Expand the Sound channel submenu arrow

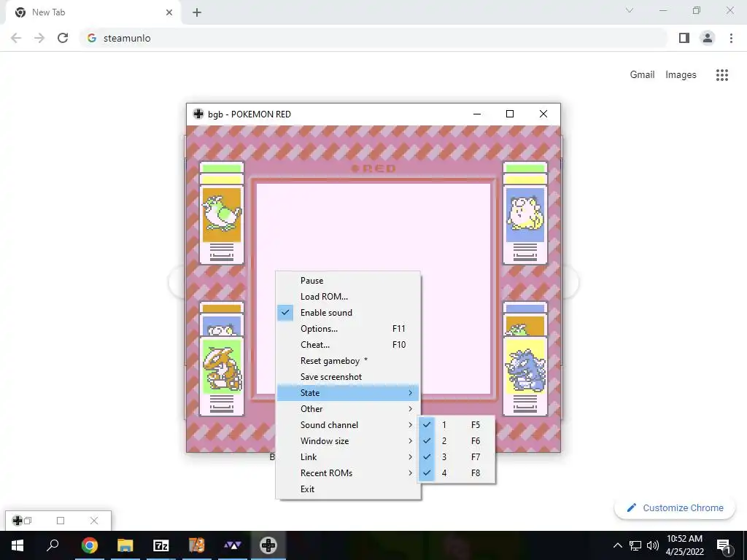coord(410,425)
